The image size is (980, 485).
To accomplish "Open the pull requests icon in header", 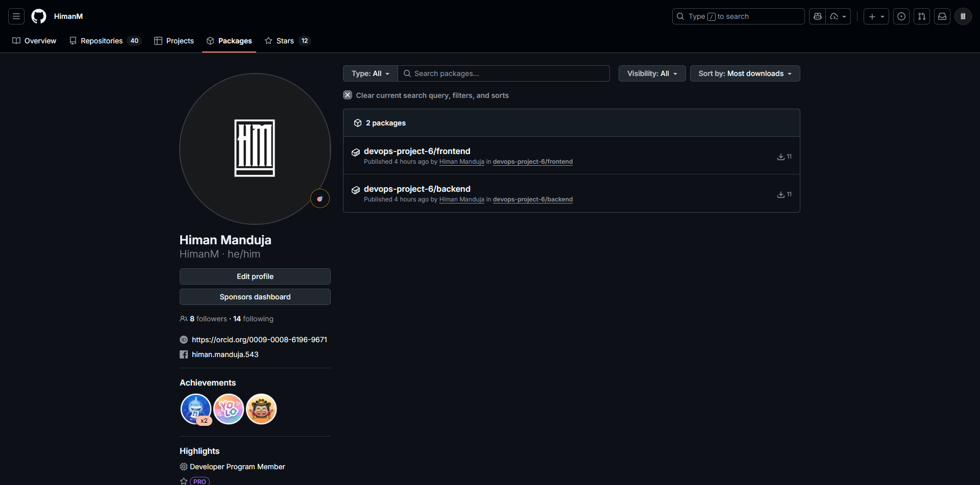I will tap(922, 16).
